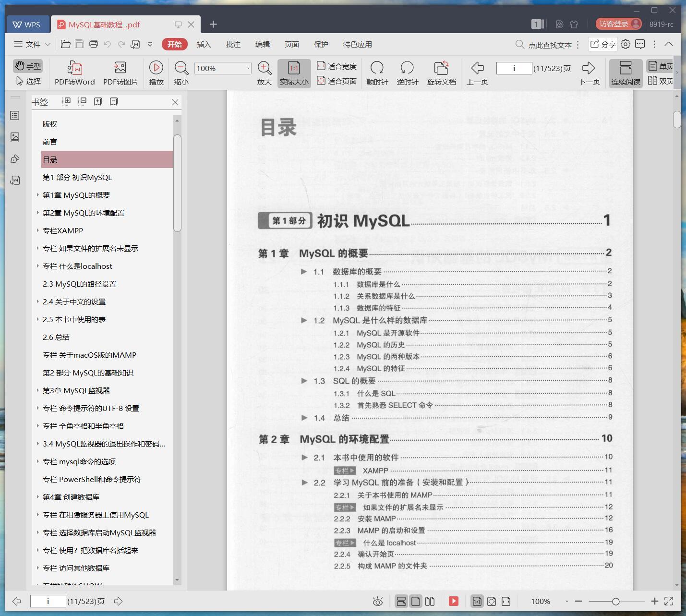Toggle 连续阅读 continuous reading mode
This screenshot has height=616, width=686.
point(626,73)
